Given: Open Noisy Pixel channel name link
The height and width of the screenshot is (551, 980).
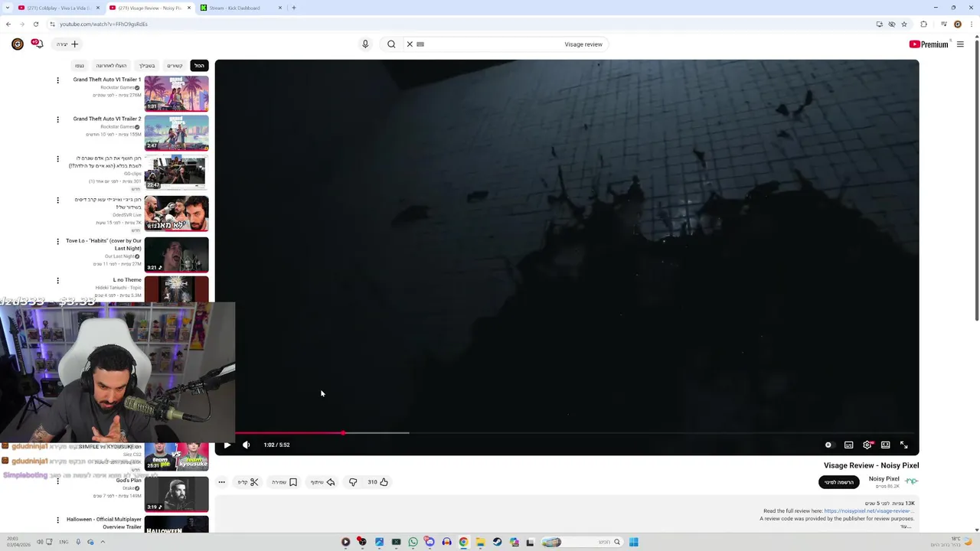Looking at the screenshot, I should (884, 479).
